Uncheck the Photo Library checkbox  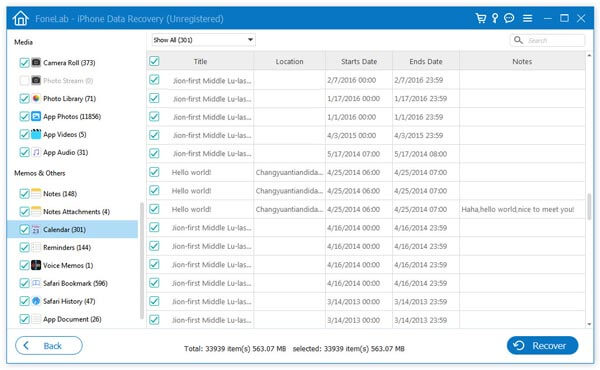[24, 99]
